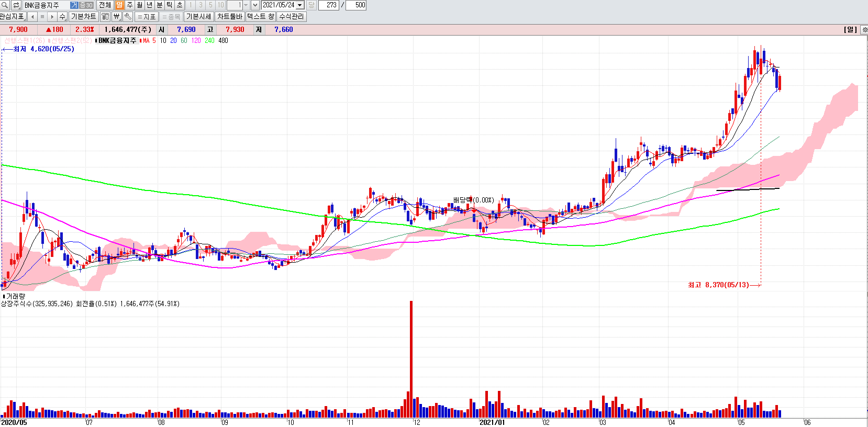The height and width of the screenshot is (427, 868).
Task: Click the refresh/swap arrows icon
Action: [x=16, y=5]
